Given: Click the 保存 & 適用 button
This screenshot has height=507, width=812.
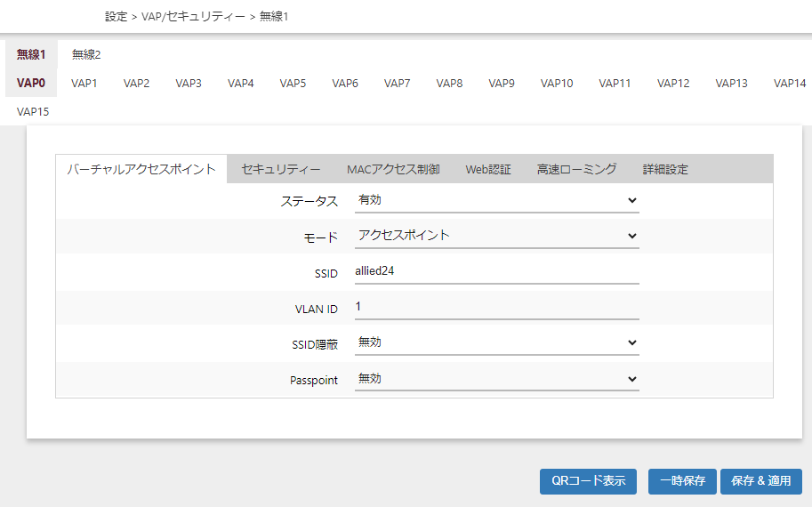Looking at the screenshot, I should (x=760, y=481).
